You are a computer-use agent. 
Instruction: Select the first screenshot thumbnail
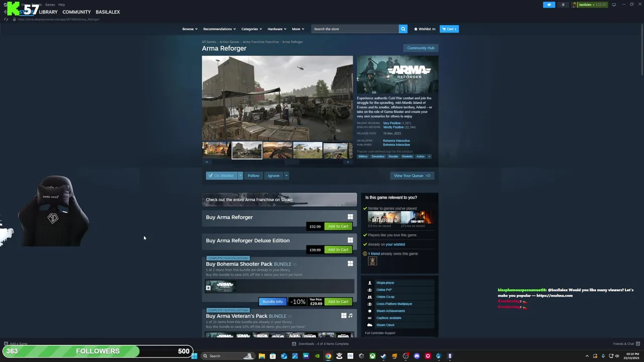[x=216, y=150]
